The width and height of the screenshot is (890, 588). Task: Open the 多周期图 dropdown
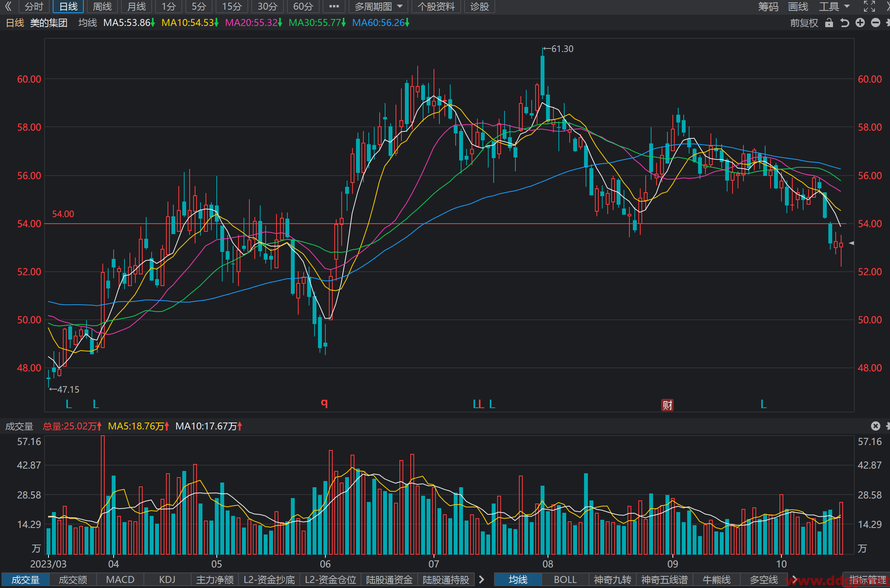pos(378,6)
